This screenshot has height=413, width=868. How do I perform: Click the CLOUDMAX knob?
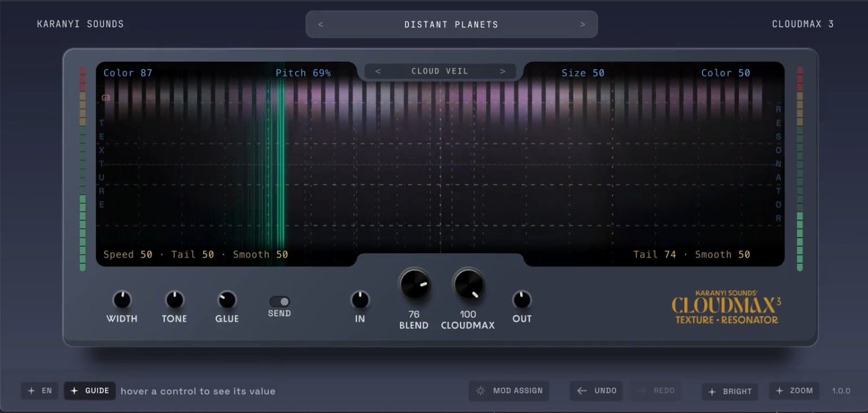point(468,284)
